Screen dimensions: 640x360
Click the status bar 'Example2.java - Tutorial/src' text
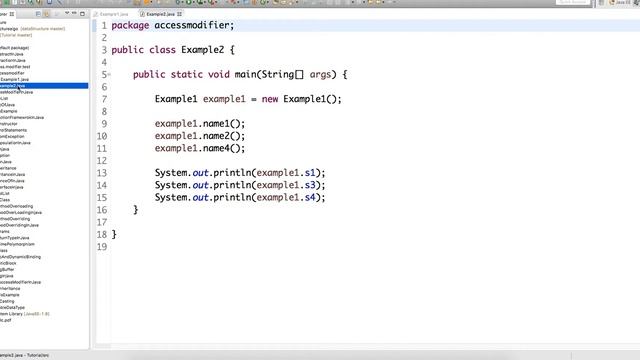click(24, 356)
